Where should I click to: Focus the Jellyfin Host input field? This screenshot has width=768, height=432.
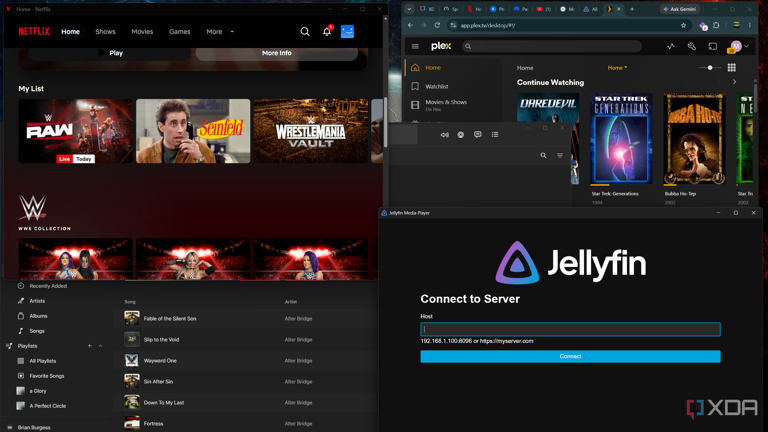(x=570, y=329)
